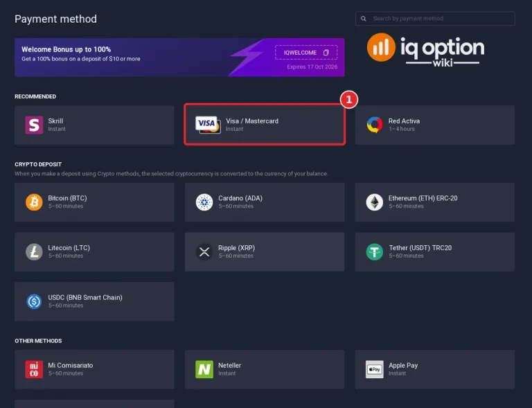This screenshot has width=532, height=408.
Task: Click the 100% bonus deposit description text
Action: [x=81, y=59]
